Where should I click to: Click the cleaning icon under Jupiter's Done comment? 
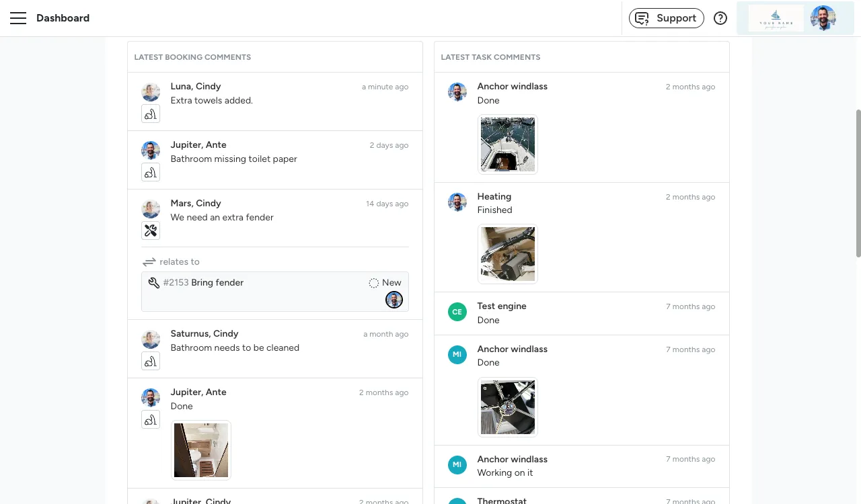pyautogui.click(x=150, y=419)
